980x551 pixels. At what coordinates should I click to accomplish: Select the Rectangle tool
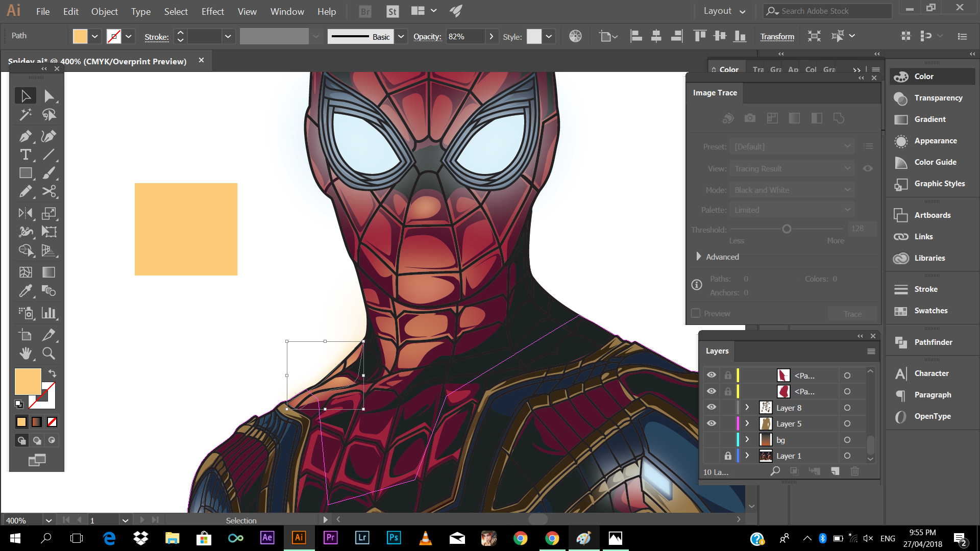pyautogui.click(x=25, y=173)
